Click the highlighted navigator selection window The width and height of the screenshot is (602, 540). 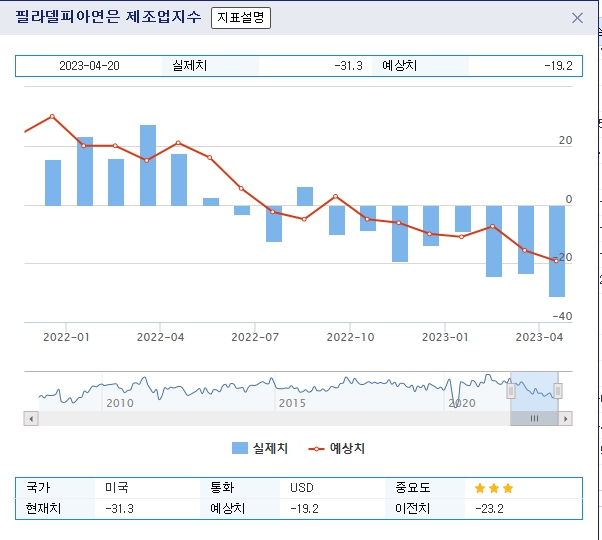[534, 391]
